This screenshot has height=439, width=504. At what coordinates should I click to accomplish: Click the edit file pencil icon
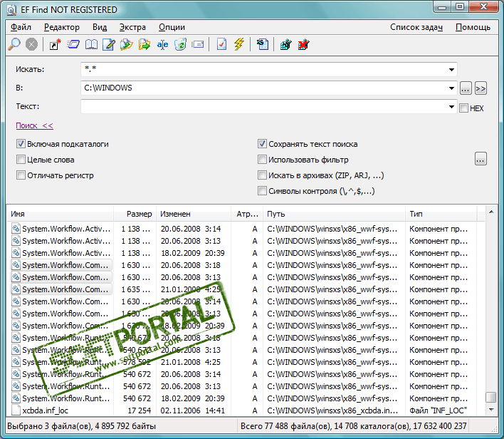click(x=109, y=44)
